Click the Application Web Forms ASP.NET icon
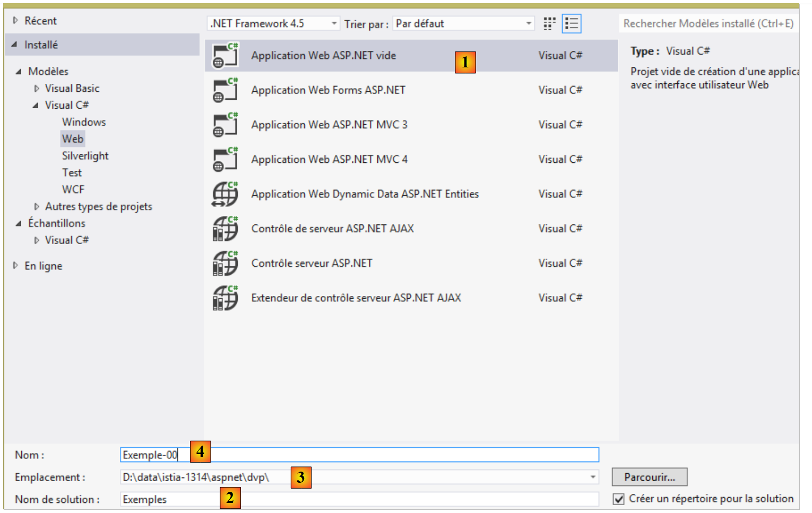Viewport: 812px width, 513px height. pos(225,90)
